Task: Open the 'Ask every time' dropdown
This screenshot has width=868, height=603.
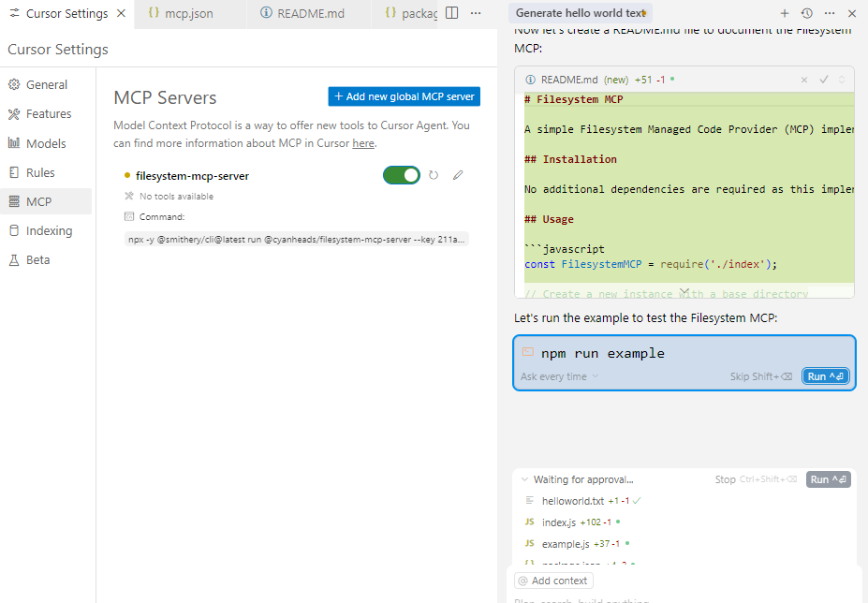Action: [559, 376]
